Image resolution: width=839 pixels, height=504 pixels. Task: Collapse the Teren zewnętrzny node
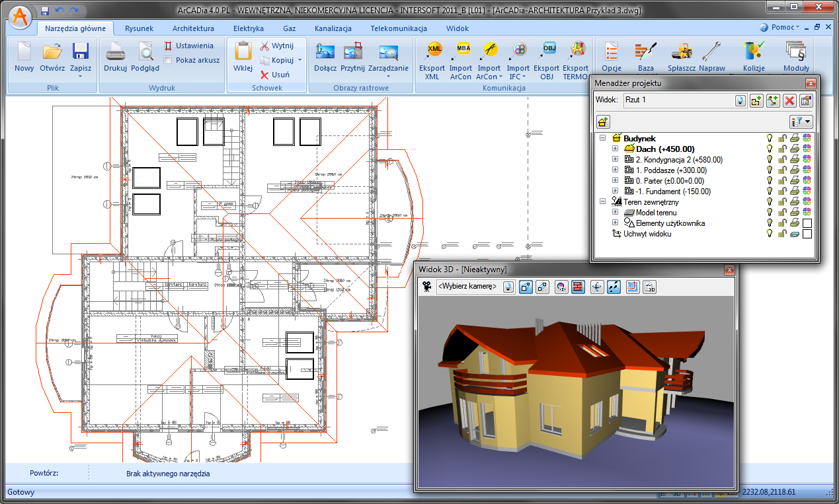(x=602, y=201)
